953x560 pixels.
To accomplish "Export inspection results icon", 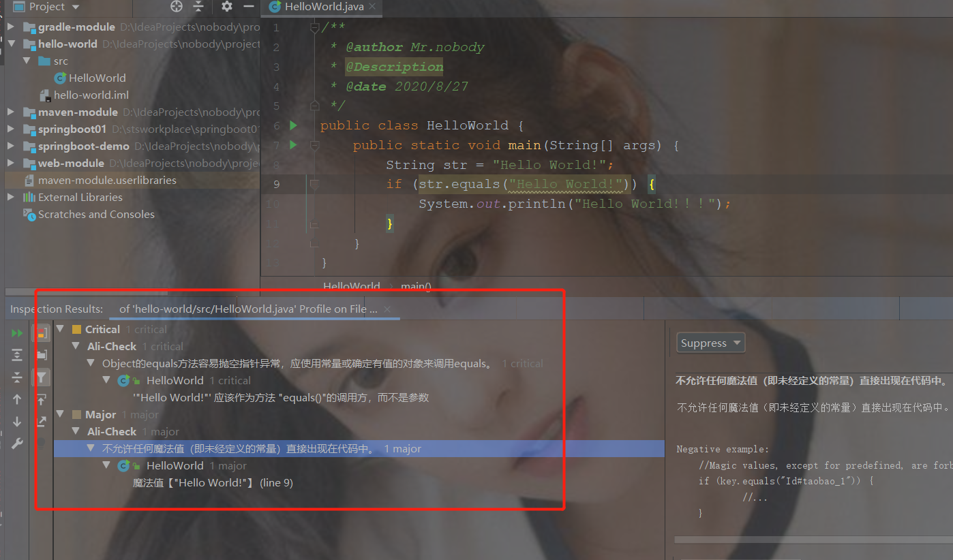I will coord(42,422).
